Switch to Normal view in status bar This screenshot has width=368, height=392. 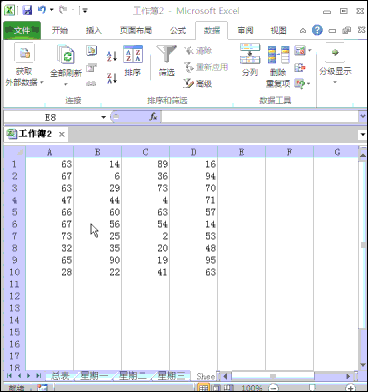point(203,388)
